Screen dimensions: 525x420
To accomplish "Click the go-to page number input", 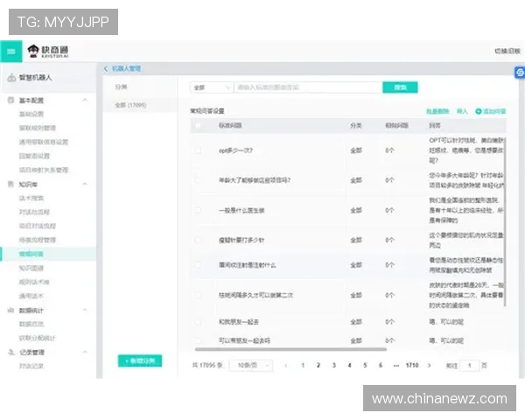I will point(469,366).
